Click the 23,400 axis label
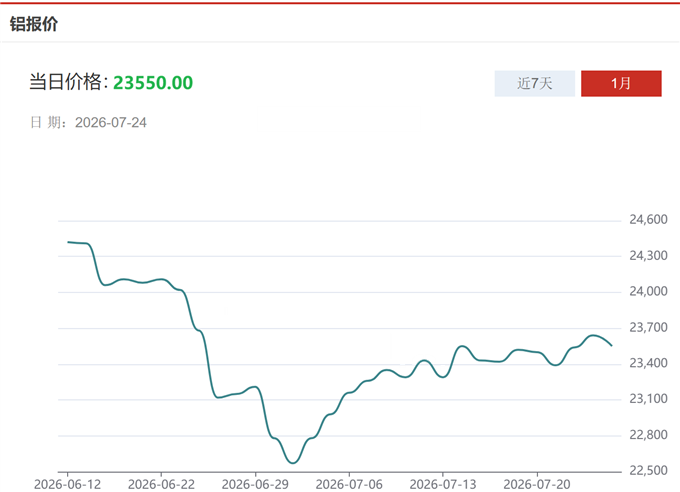The image size is (680, 492). [x=648, y=363]
